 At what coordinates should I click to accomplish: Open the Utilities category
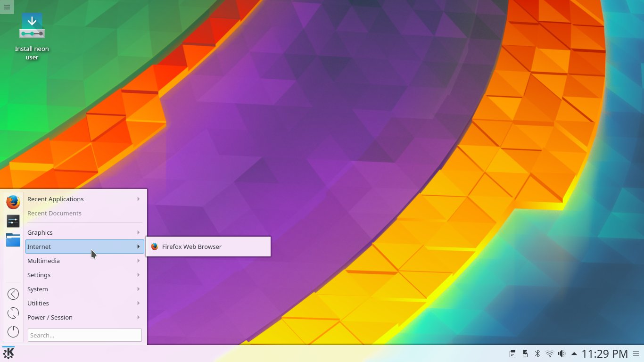point(85,303)
